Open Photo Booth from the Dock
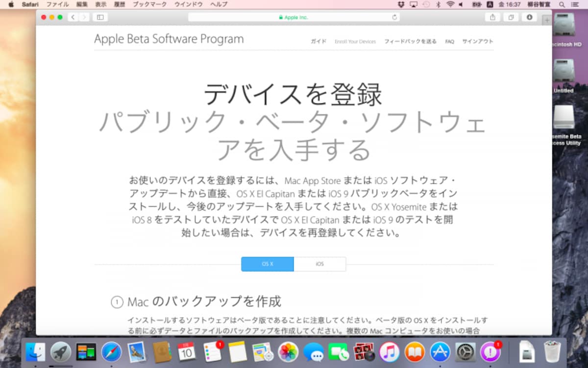 364,352
